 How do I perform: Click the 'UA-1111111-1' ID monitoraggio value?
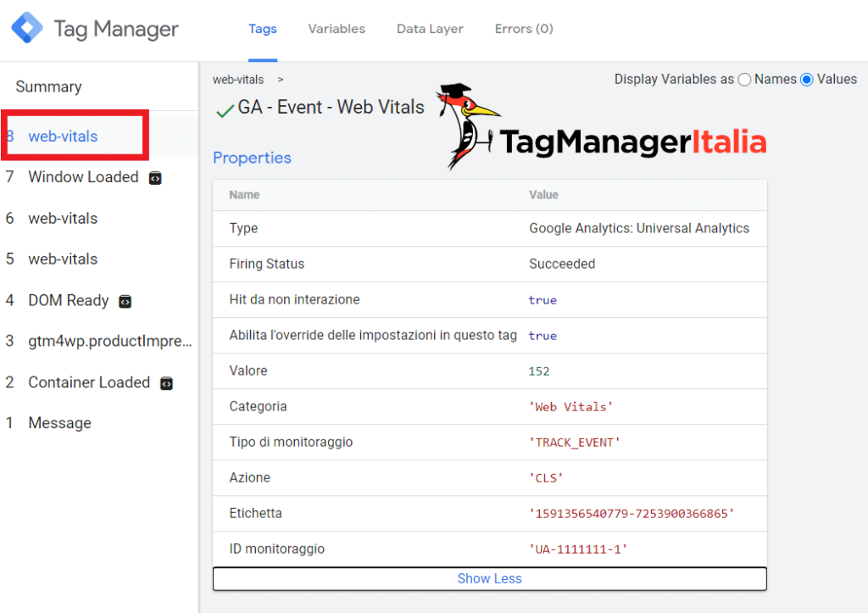tap(578, 549)
